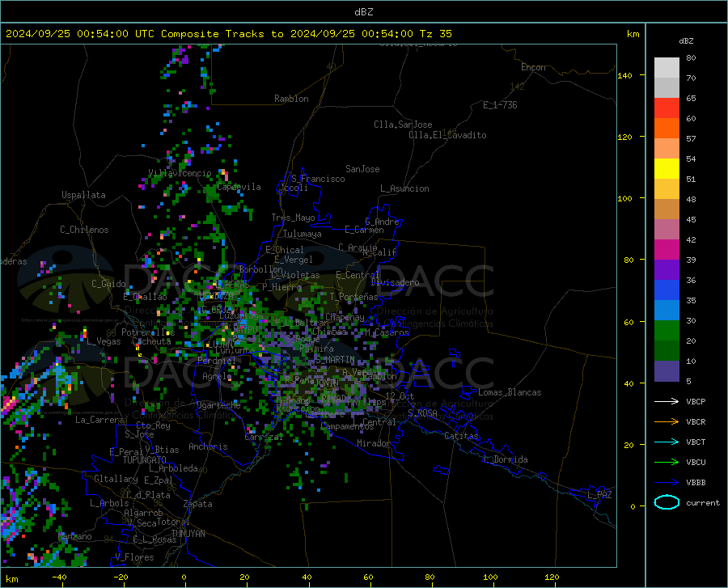Click the E_1-736 map label
728x588 pixels.
pyautogui.click(x=500, y=105)
